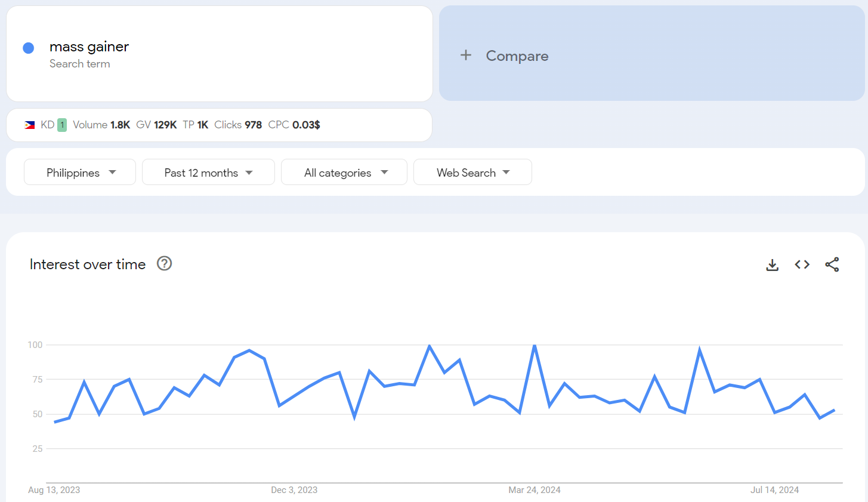Screen dimensions: 868x502
Task: Click the blue dot beside mass gainer
Action: pyautogui.click(x=28, y=48)
